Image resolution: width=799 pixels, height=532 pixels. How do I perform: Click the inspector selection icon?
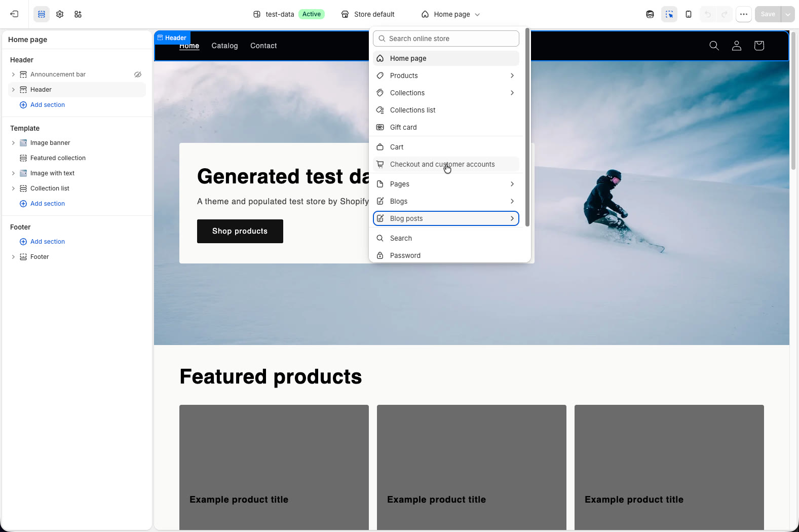click(x=669, y=14)
